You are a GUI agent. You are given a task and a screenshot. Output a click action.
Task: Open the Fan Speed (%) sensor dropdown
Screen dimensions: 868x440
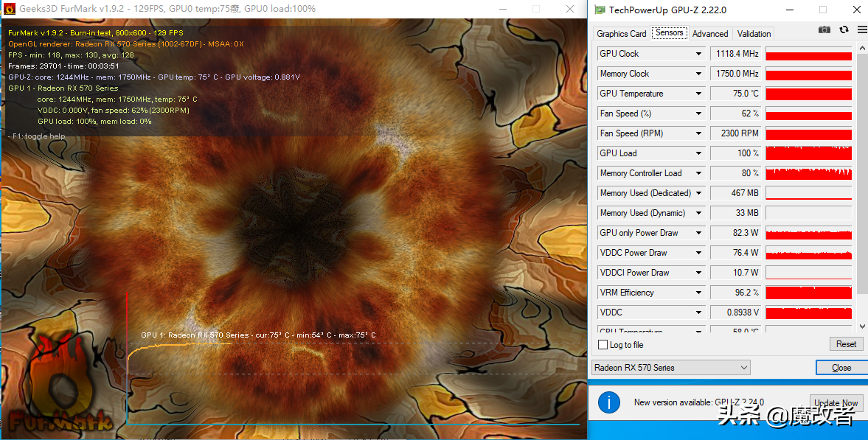[x=698, y=114]
